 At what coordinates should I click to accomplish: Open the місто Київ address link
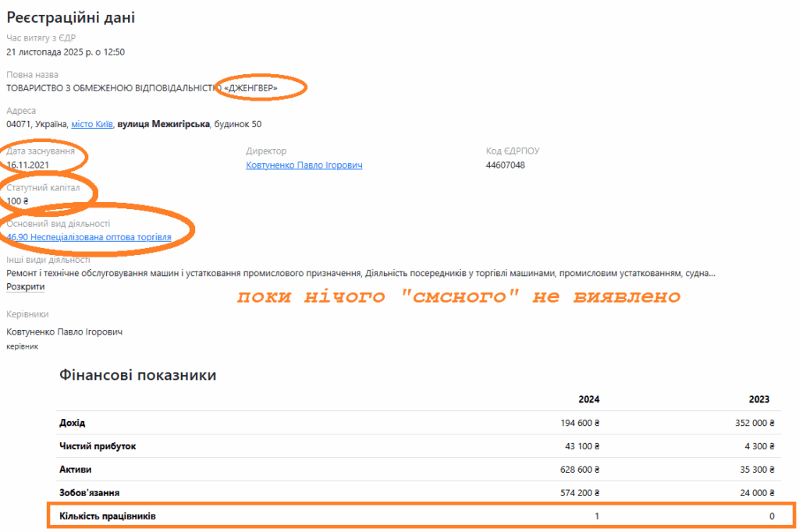point(92,124)
